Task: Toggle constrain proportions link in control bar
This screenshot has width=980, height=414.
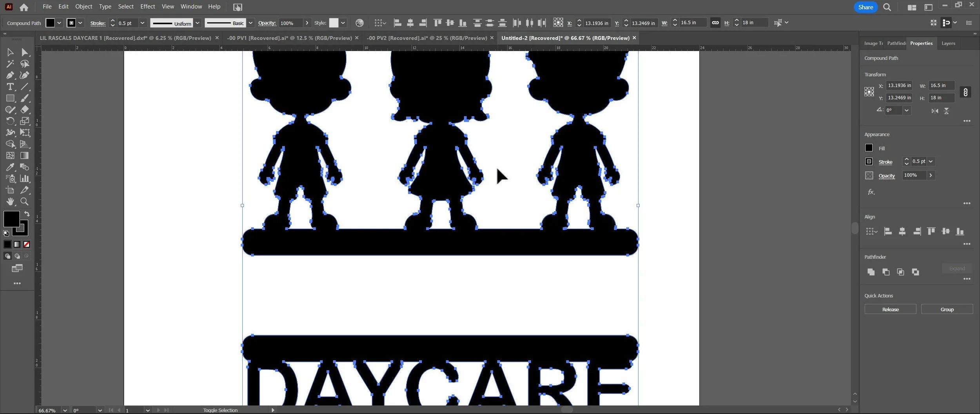Action: click(x=715, y=23)
